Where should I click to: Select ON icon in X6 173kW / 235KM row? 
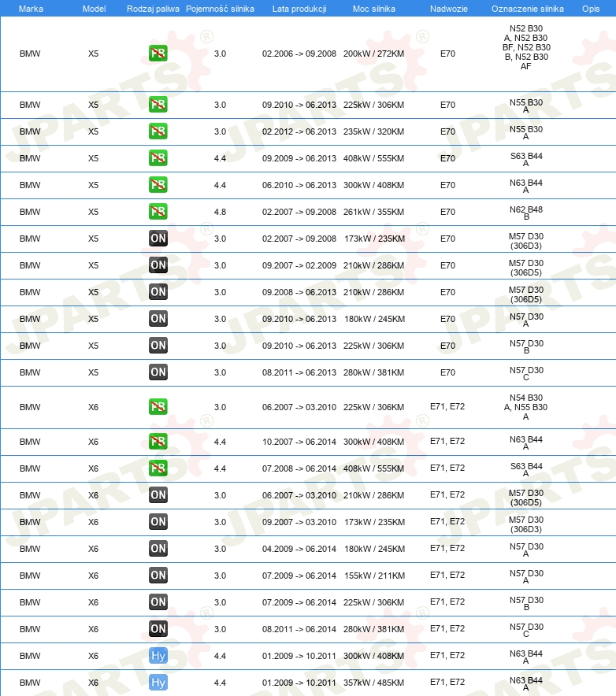(x=158, y=521)
